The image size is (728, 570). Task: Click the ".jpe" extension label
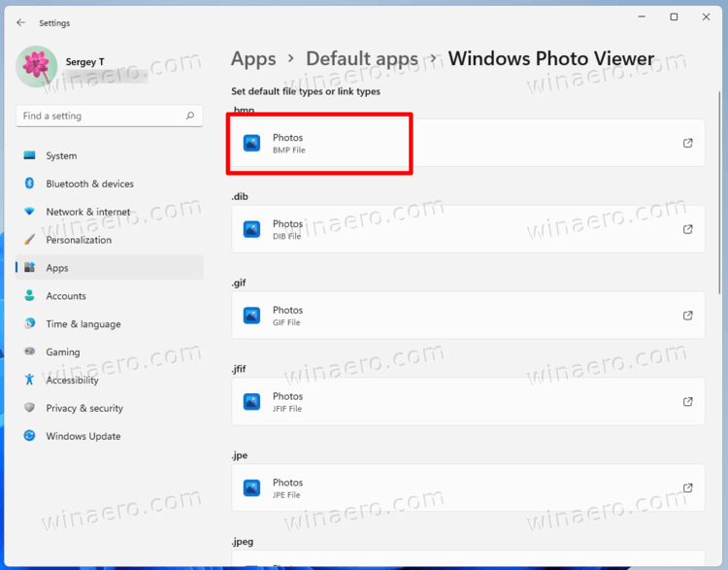tap(240, 455)
